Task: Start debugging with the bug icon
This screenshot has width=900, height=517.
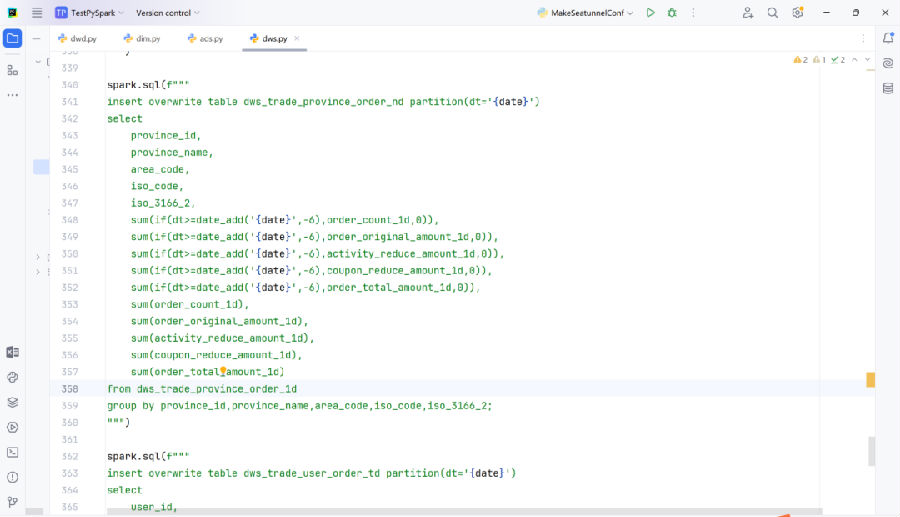Action: tap(672, 13)
